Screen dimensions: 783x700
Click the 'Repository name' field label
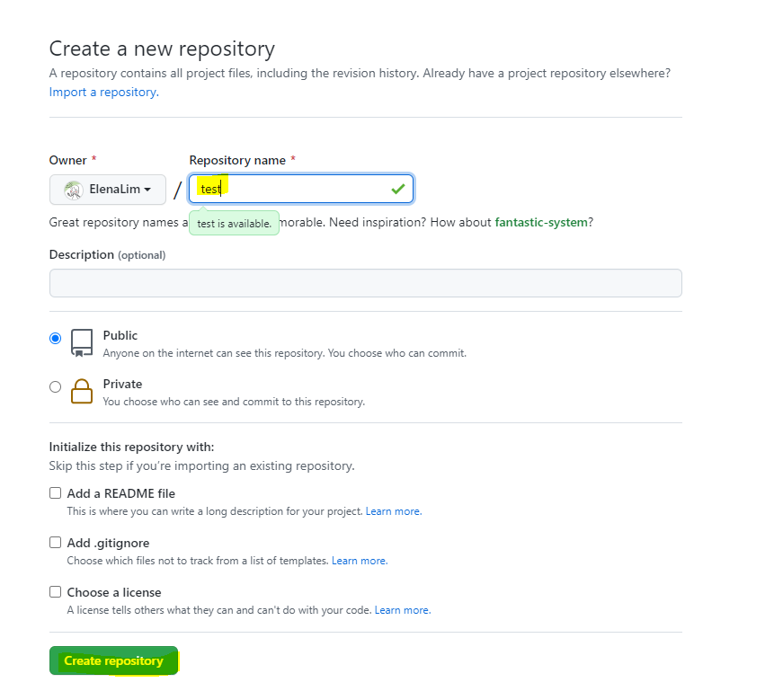237,160
